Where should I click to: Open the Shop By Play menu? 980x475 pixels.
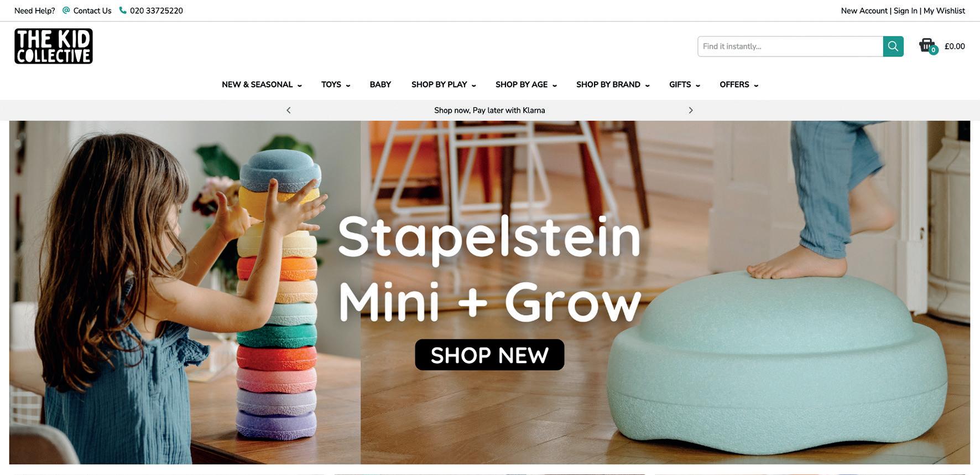point(444,85)
